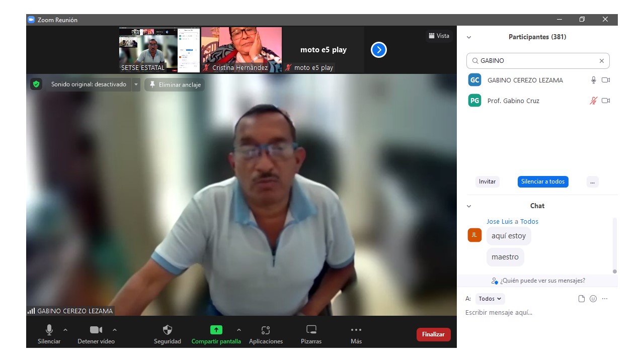The width and height of the screenshot is (644, 362).
Task: Click the red Finalizar button
Action: [433, 334]
